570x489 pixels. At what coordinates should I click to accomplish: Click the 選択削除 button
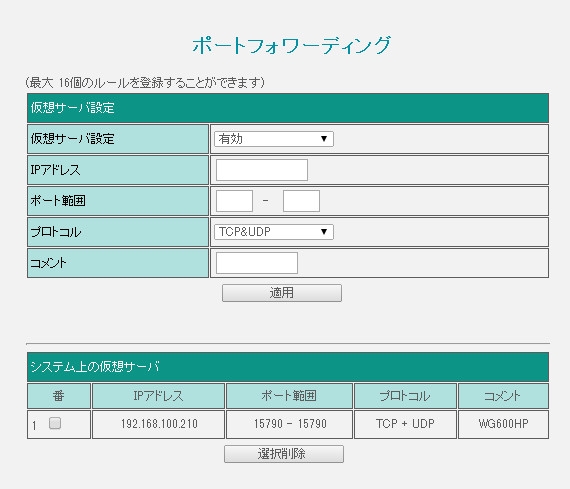284,454
